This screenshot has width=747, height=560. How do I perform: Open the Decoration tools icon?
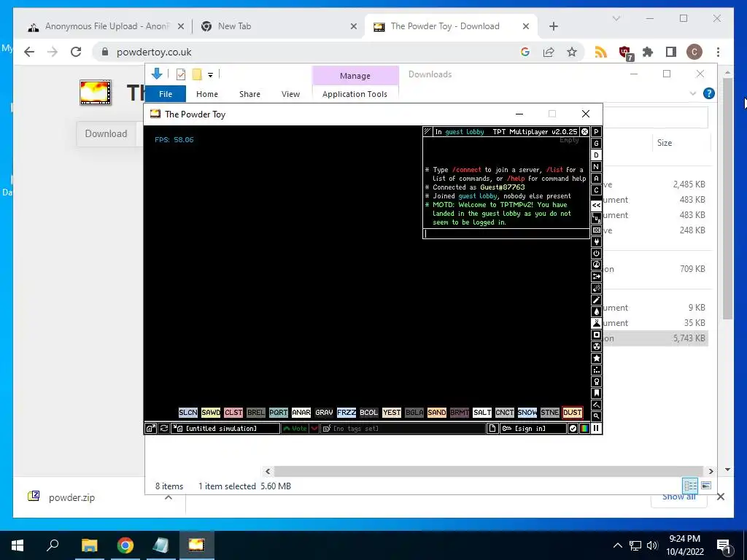tap(596, 405)
